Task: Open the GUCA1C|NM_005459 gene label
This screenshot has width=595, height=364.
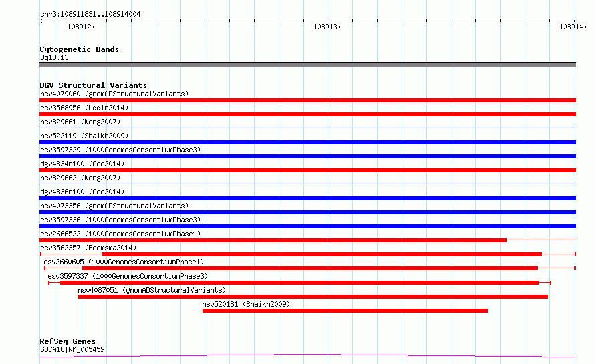Action: (72, 349)
